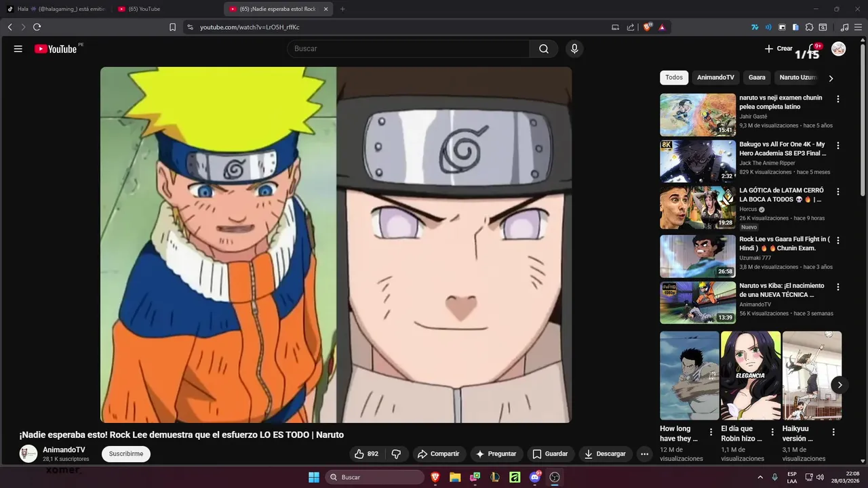Open Brave Shields lion icon
The height and width of the screenshot is (488, 868).
pyautogui.click(x=648, y=27)
